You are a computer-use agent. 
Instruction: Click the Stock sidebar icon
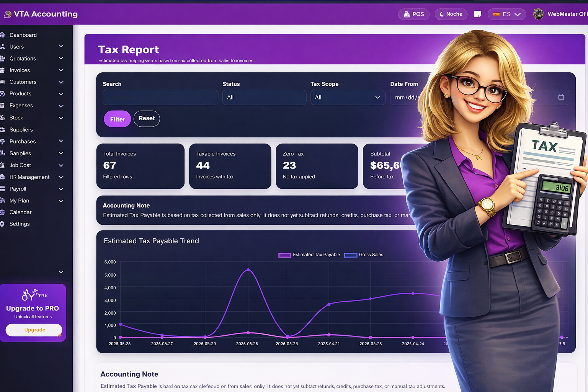pos(2,118)
